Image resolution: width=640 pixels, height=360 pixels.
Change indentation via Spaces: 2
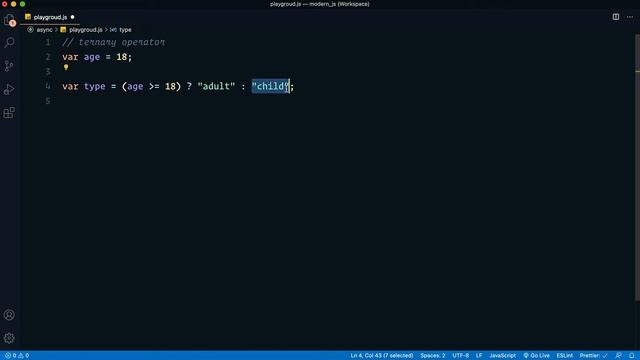point(433,356)
